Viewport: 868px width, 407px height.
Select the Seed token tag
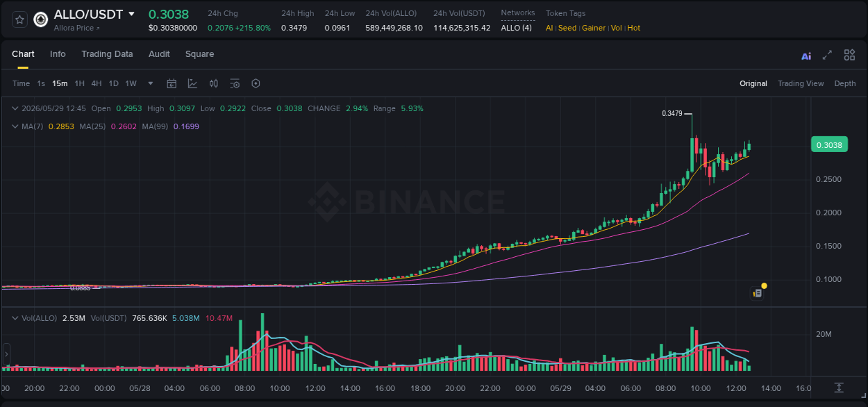567,28
